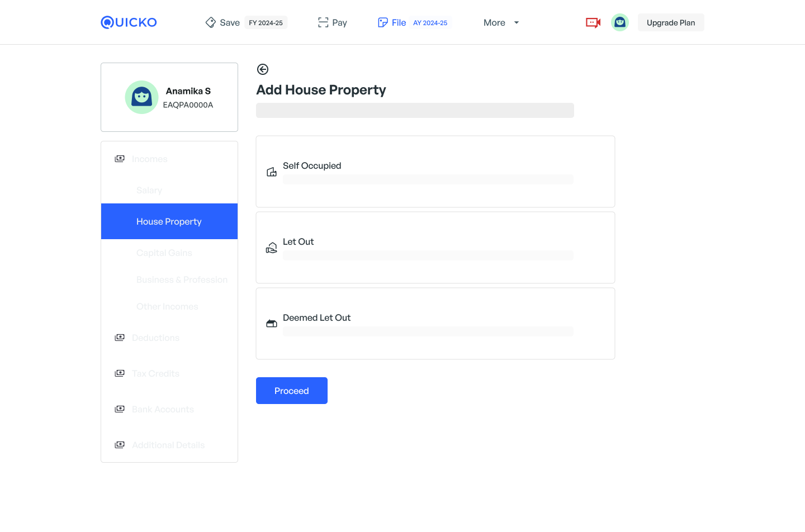
Task: Click the Incomes section icon in sidebar
Action: tap(120, 159)
